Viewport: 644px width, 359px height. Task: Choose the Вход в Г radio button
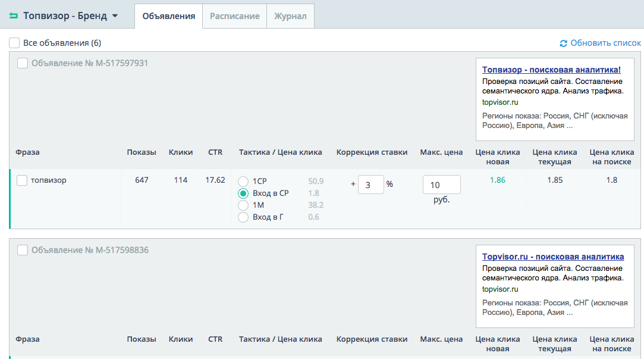pyautogui.click(x=243, y=217)
